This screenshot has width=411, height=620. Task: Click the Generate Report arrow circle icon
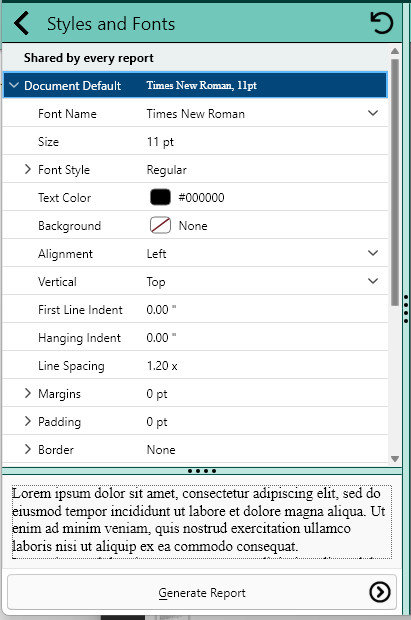[380, 592]
